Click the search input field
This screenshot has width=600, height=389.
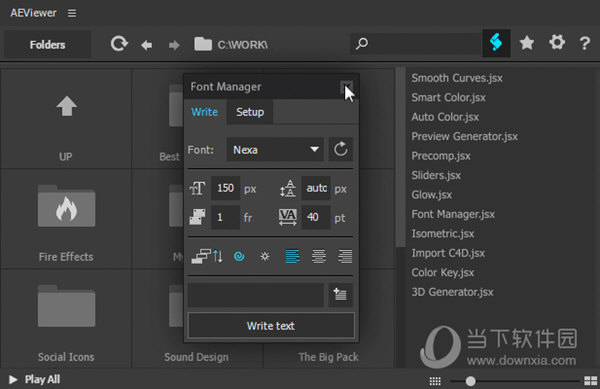[x=416, y=44]
